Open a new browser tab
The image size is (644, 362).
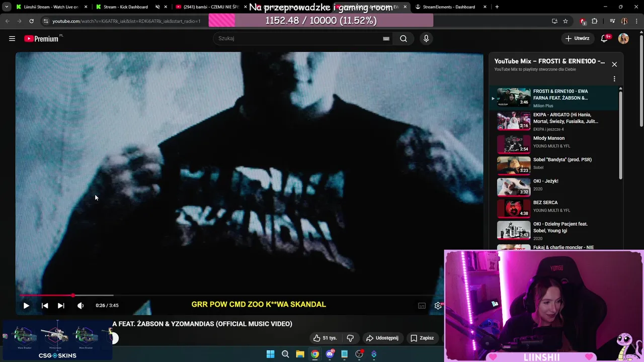point(497,7)
